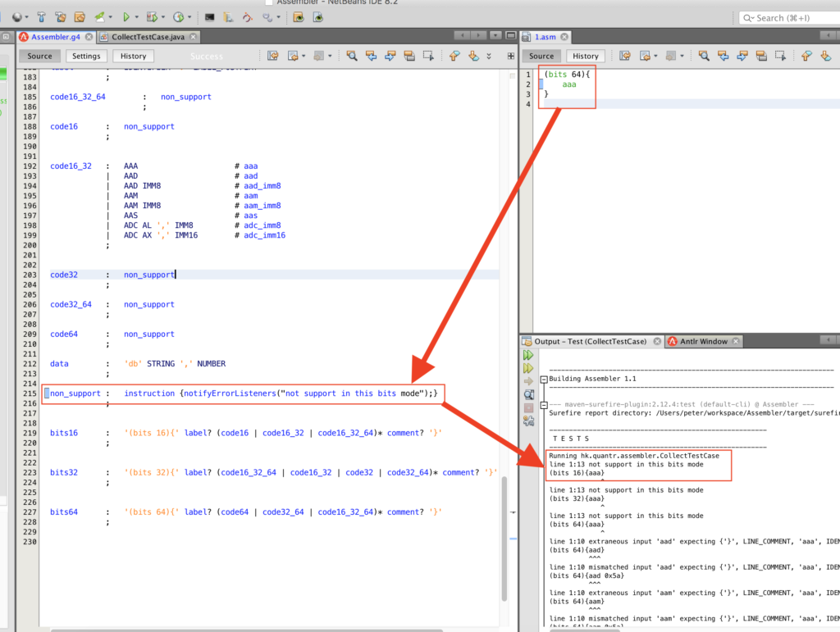
Task: Switch to the CollectTestCase.java tab
Action: click(x=148, y=37)
